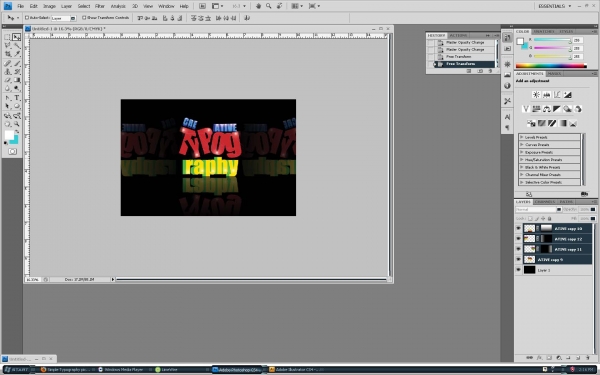The width and height of the screenshot is (600, 375).
Task: Select the Healing Brush tool
Action: click(x=7, y=64)
